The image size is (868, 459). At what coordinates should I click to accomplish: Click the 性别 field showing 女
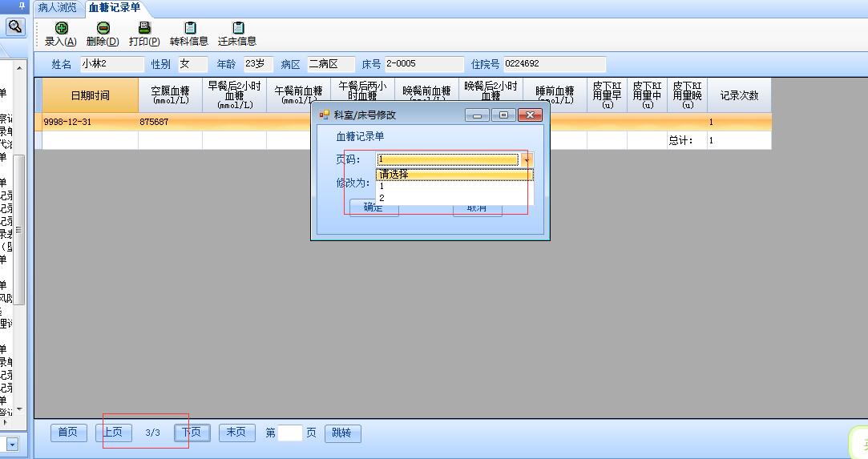point(192,64)
